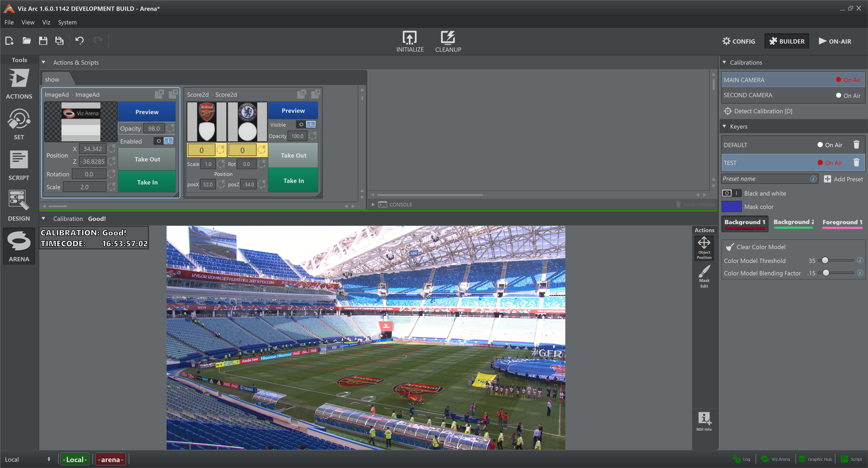Select the Object Position action

[x=704, y=248]
